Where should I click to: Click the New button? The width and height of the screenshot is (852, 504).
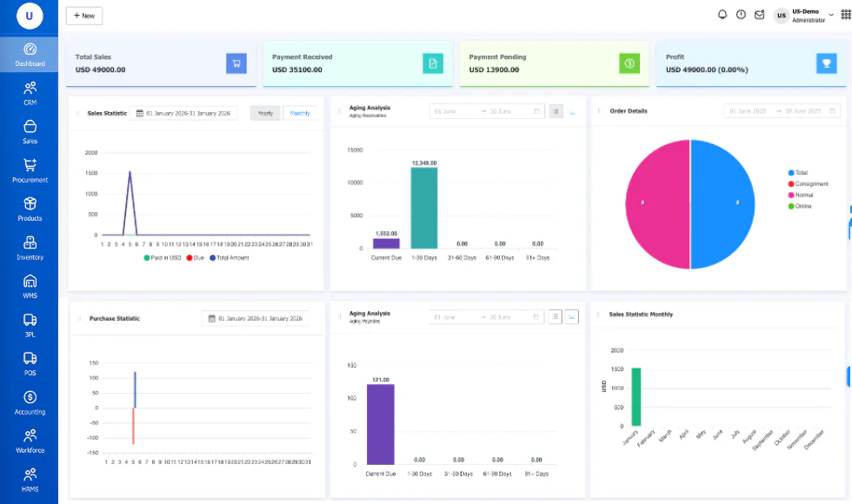click(84, 16)
